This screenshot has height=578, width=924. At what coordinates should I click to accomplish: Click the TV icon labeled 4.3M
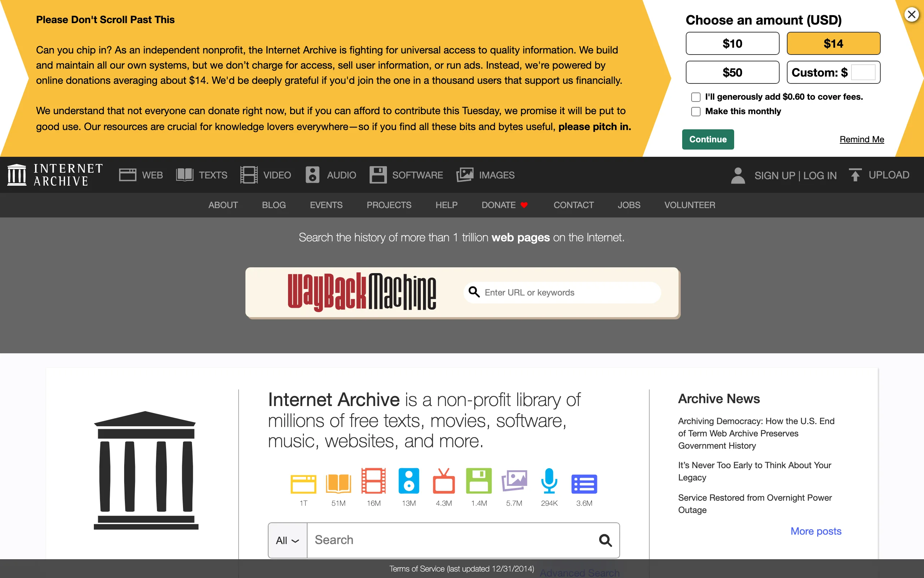point(444,481)
